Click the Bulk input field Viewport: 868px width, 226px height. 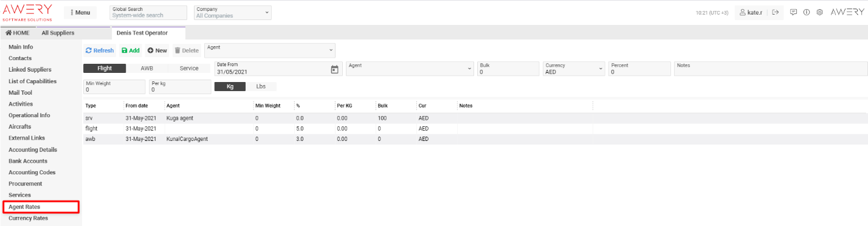508,69
